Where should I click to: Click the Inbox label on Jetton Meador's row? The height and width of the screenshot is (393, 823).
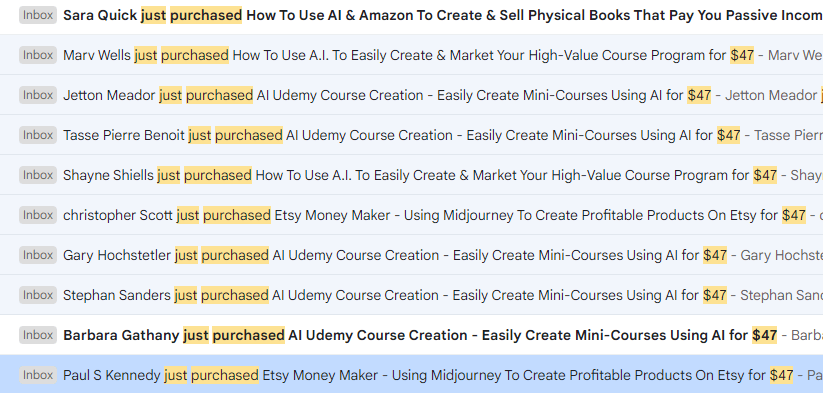38,95
